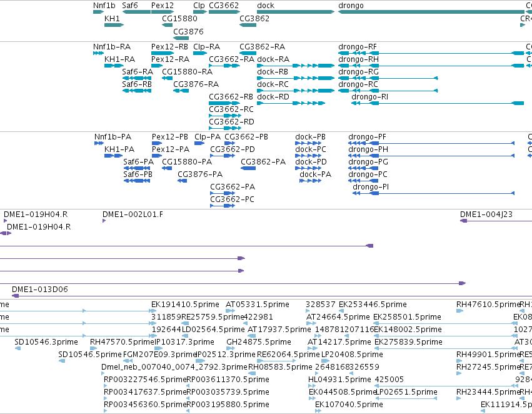The height and width of the screenshot is (414, 532).
Task: Click the dock-RD transcript label
Action: (273, 97)
